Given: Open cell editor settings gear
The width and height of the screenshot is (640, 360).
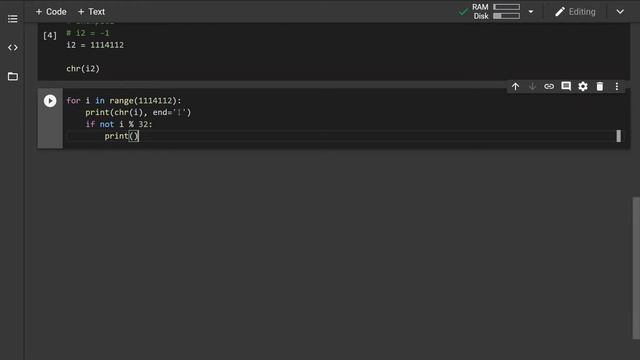Looking at the screenshot, I should pos(583,87).
